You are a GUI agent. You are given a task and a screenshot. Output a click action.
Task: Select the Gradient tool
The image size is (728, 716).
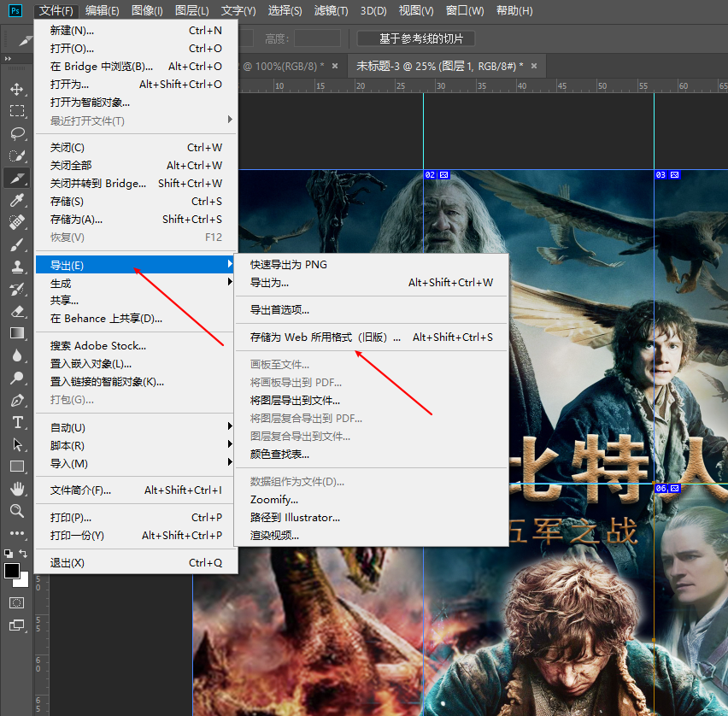pos(17,333)
